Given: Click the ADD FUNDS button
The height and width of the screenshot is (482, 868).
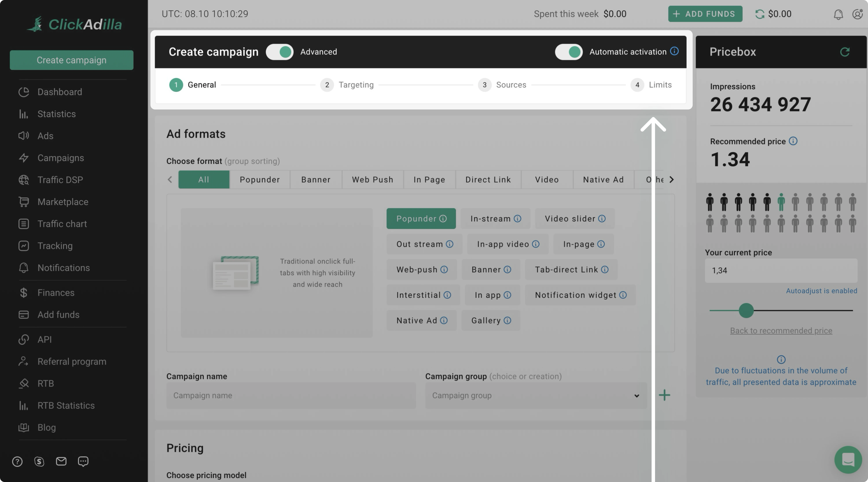Looking at the screenshot, I should [x=705, y=14].
